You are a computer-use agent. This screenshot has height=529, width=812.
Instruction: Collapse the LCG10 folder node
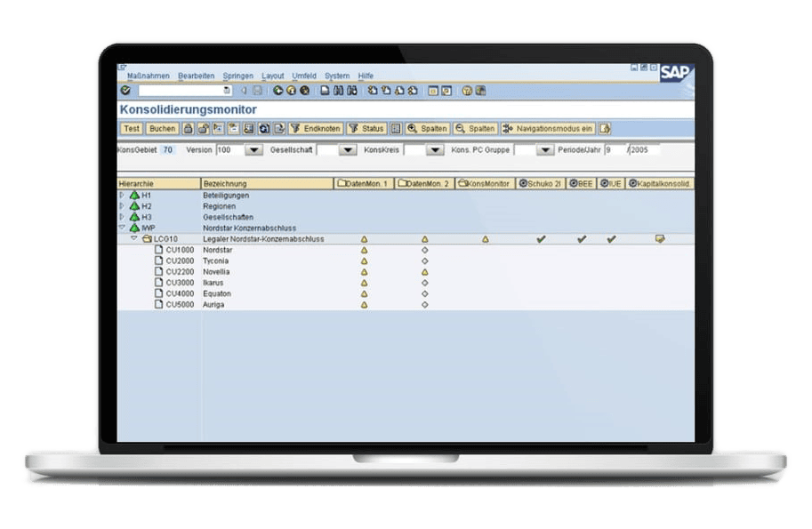point(134,238)
